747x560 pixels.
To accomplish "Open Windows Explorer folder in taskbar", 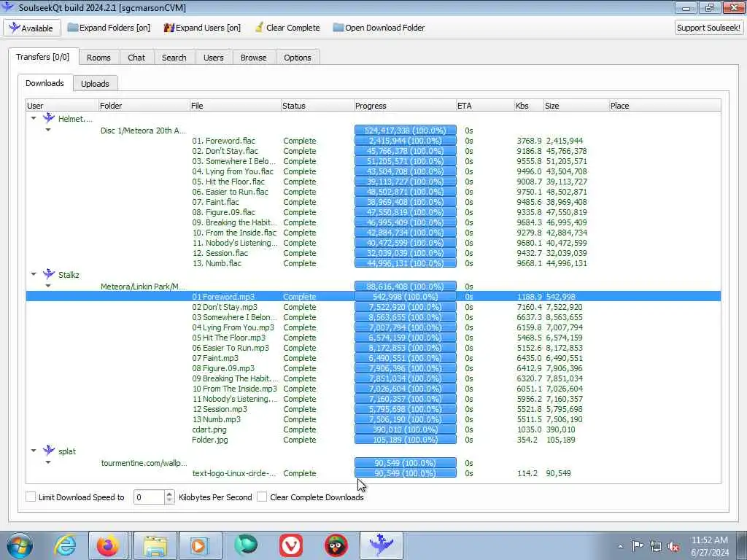I will tap(155, 545).
